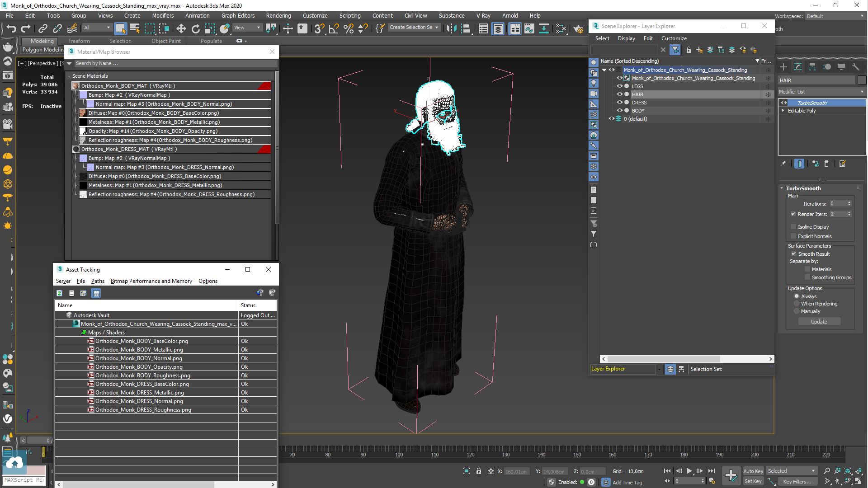Toggle TurboSmooth modifier visibility eye
Viewport: 868px width, 488px height.
784,103
